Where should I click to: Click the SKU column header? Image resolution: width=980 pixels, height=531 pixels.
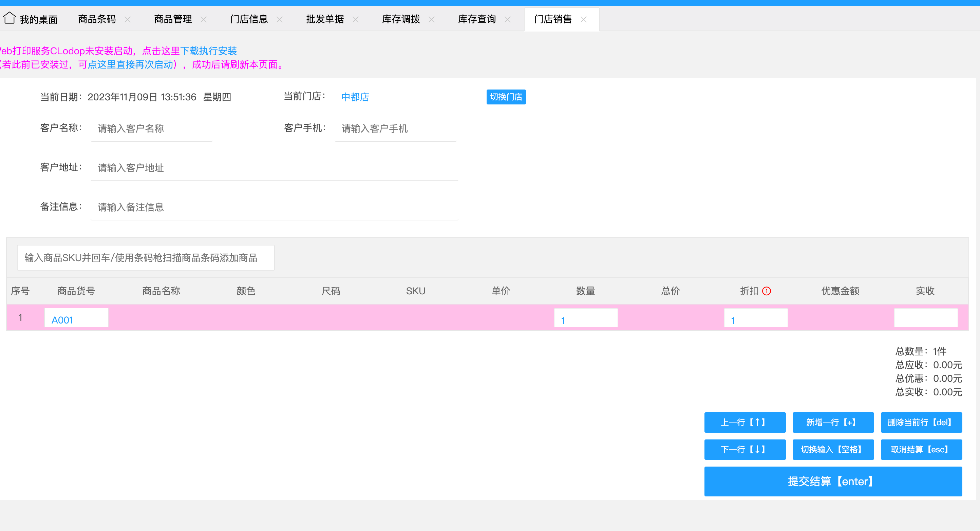416,291
